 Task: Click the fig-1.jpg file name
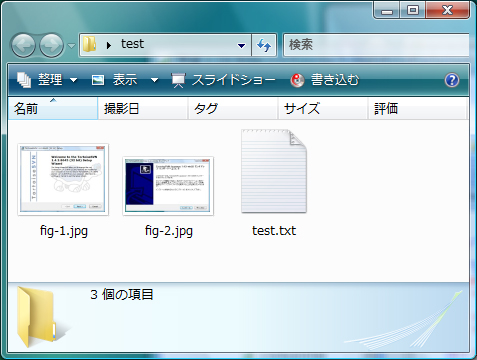(x=64, y=231)
